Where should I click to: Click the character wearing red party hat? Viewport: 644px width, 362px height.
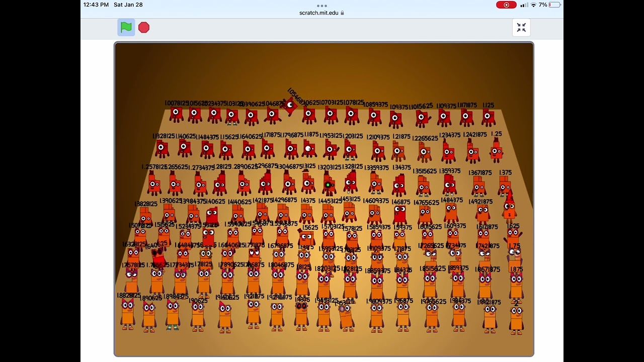click(509, 205)
